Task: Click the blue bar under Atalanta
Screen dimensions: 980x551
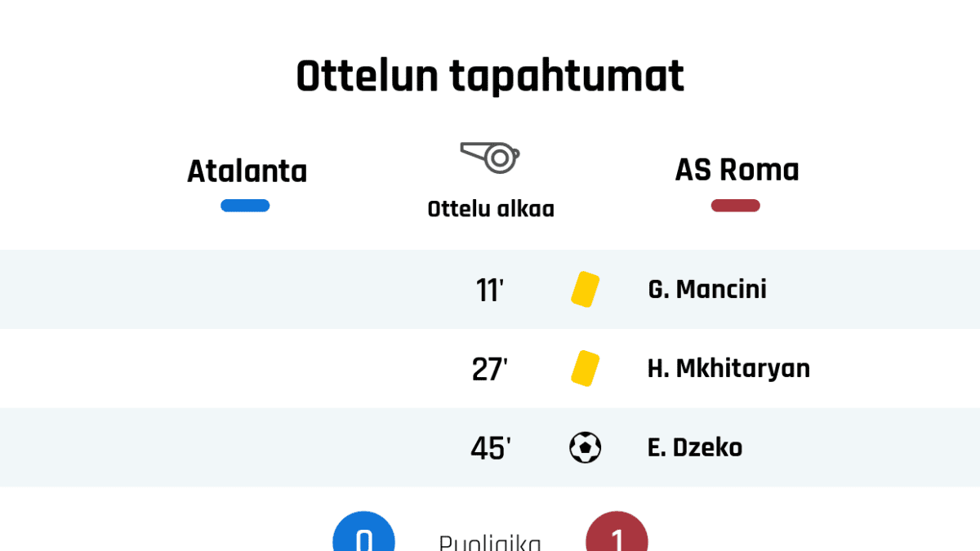Action: tap(245, 206)
